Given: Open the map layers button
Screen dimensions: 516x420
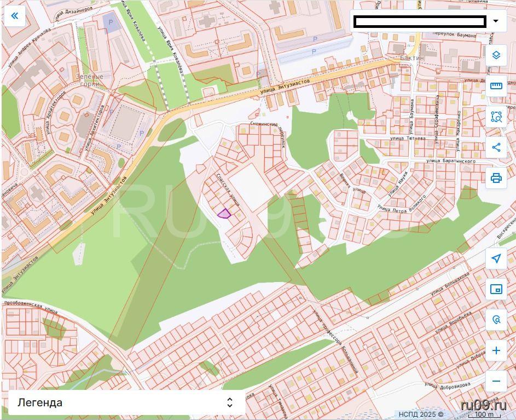Looking at the screenshot, I should [496, 55].
